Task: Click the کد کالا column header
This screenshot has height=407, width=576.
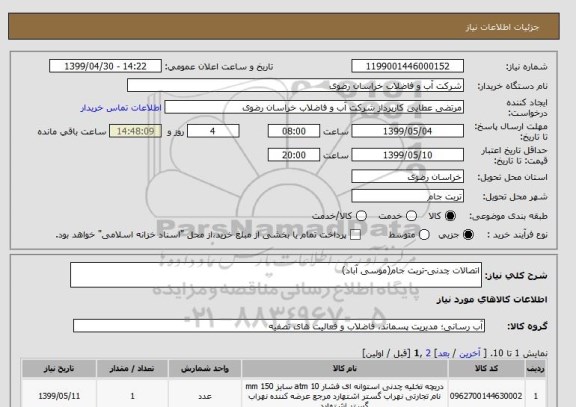Action: [x=486, y=368]
